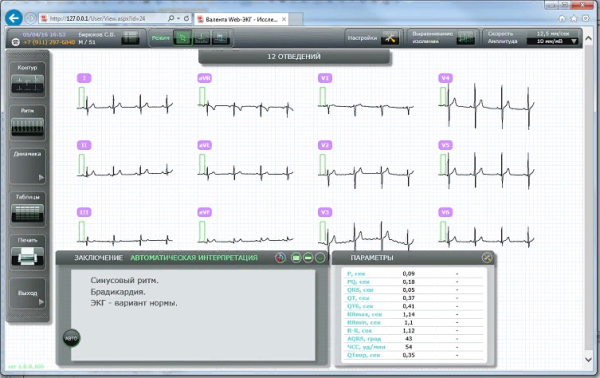Select the second Режим mode button
The height and width of the screenshot is (378, 600).
pos(201,38)
